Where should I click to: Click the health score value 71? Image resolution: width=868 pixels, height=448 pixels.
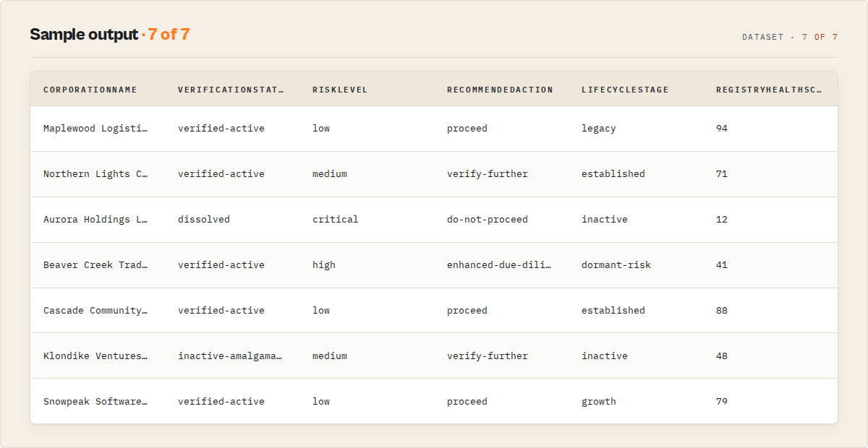pyautogui.click(x=722, y=174)
